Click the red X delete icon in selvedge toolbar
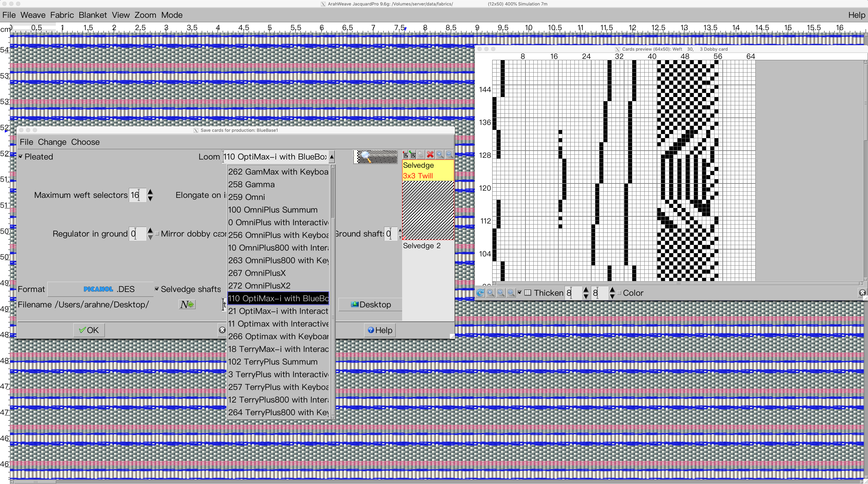Image resolution: width=868 pixels, height=484 pixels. [x=430, y=155]
